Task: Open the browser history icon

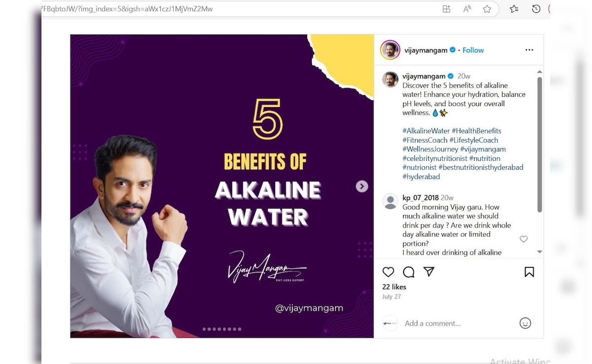Action: click(x=536, y=9)
